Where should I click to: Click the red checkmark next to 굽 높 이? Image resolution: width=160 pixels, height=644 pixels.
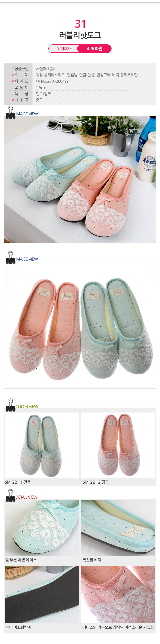point(12,88)
